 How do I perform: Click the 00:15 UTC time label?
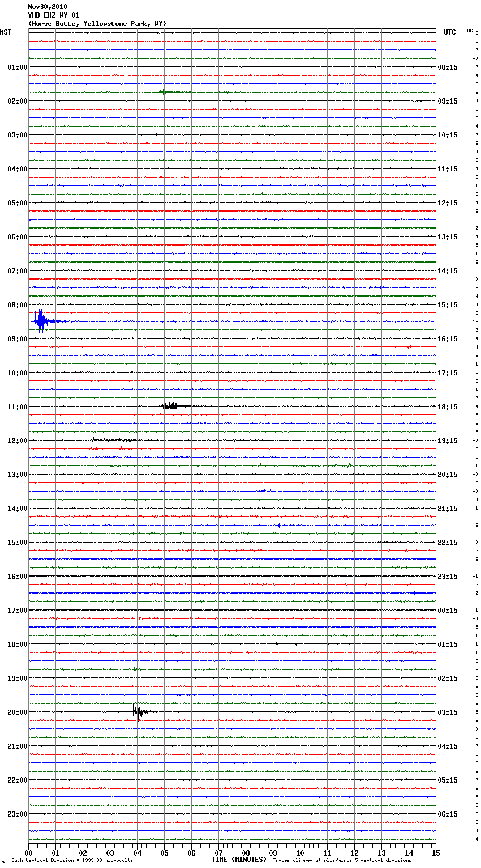(x=448, y=611)
